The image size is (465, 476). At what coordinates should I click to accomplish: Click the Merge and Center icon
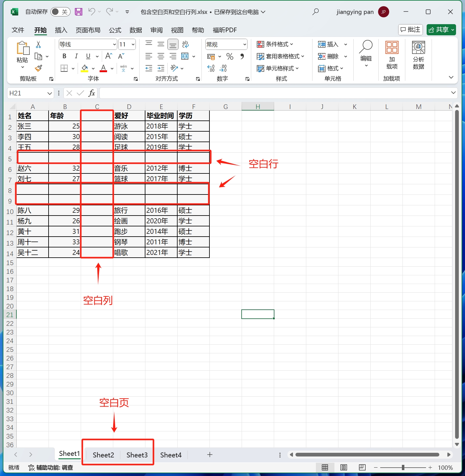click(185, 56)
